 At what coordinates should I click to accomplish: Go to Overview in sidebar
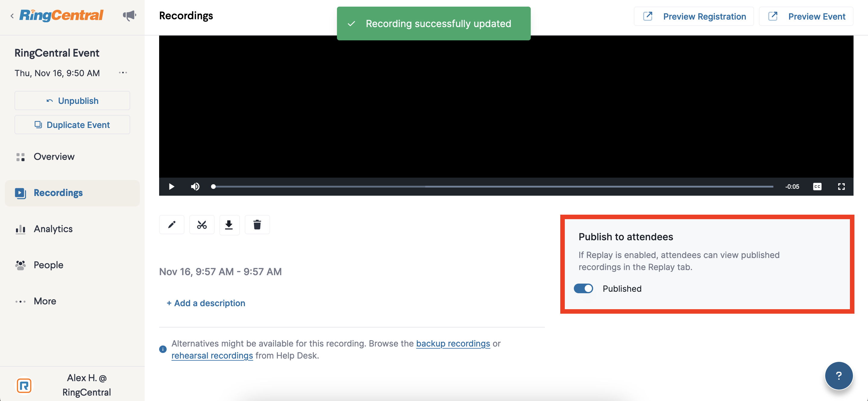pos(72,157)
